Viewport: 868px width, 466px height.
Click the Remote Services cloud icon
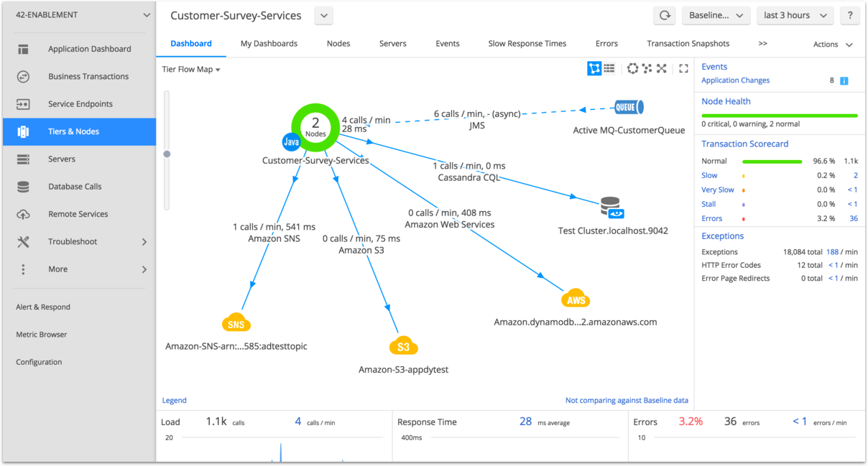[23, 214]
